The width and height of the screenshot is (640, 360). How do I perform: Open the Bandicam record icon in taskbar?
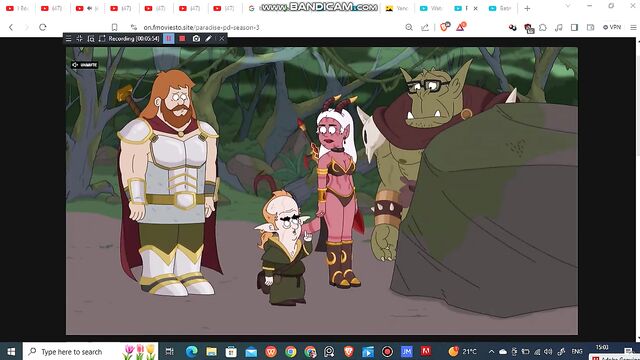387,351
